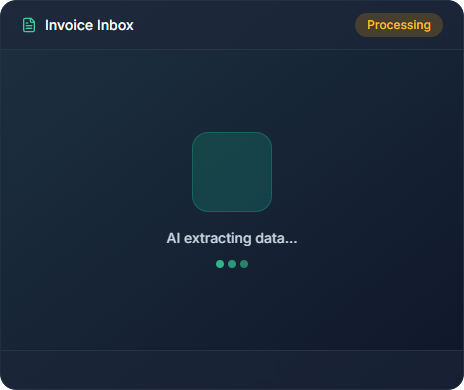Image resolution: width=464 pixels, height=390 pixels.
Task: Select the Invoice Inbox title
Action: click(89, 25)
